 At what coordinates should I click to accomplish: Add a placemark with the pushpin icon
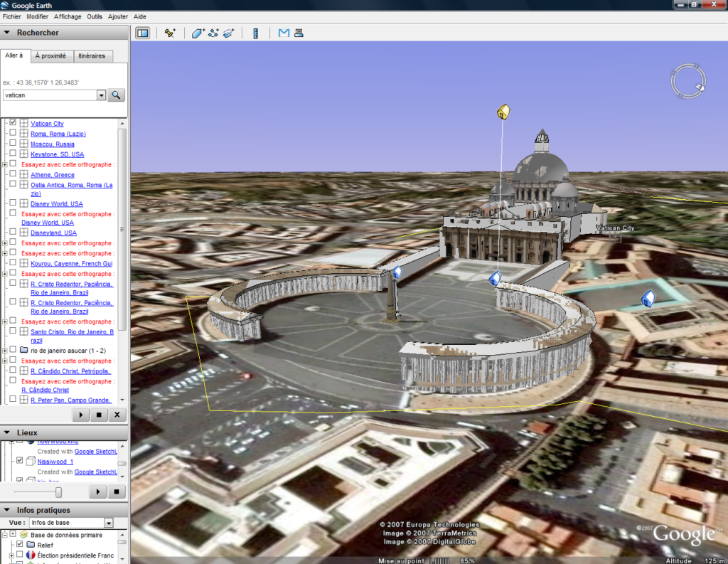pyautogui.click(x=170, y=33)
